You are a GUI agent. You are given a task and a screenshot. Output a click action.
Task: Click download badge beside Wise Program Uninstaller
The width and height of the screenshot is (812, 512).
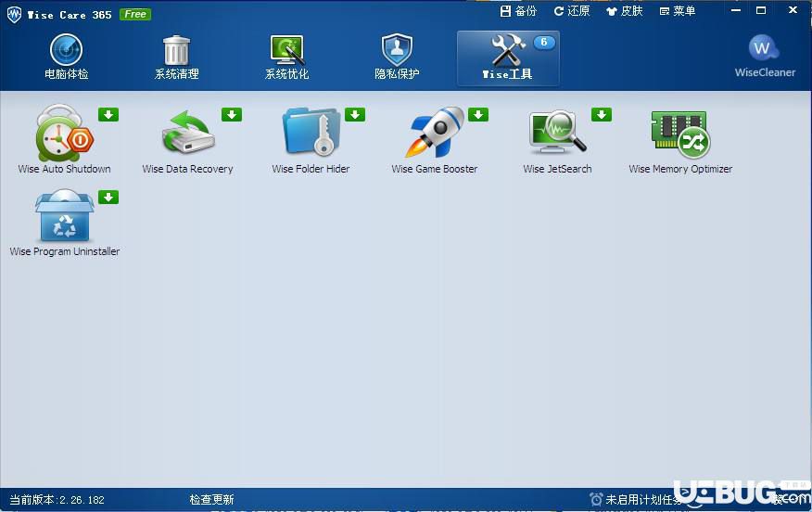[x=108, y=197]
